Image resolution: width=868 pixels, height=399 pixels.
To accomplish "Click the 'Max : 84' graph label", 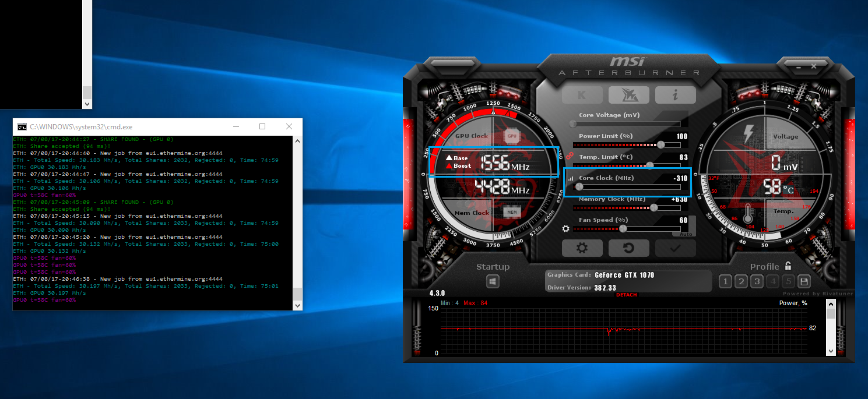I will 476,303.
